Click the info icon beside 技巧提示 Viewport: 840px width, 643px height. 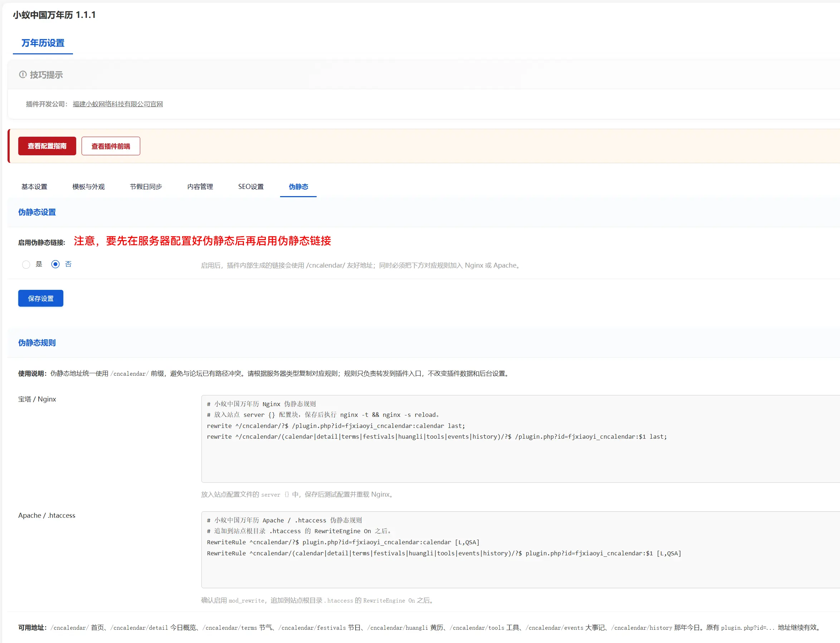point(23,75)
